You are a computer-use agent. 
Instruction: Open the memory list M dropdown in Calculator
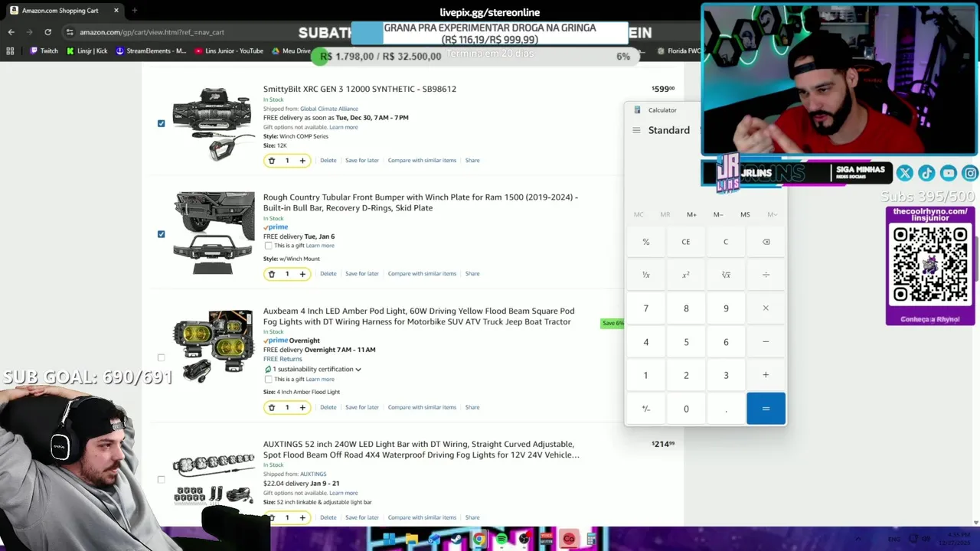tap(772, 214)
